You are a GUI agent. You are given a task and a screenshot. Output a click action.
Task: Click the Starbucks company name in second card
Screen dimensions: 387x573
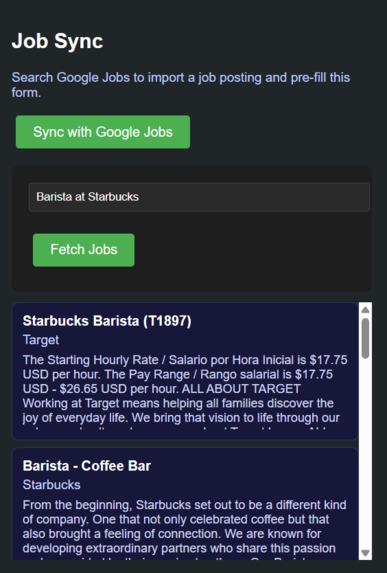pos(52,485)
